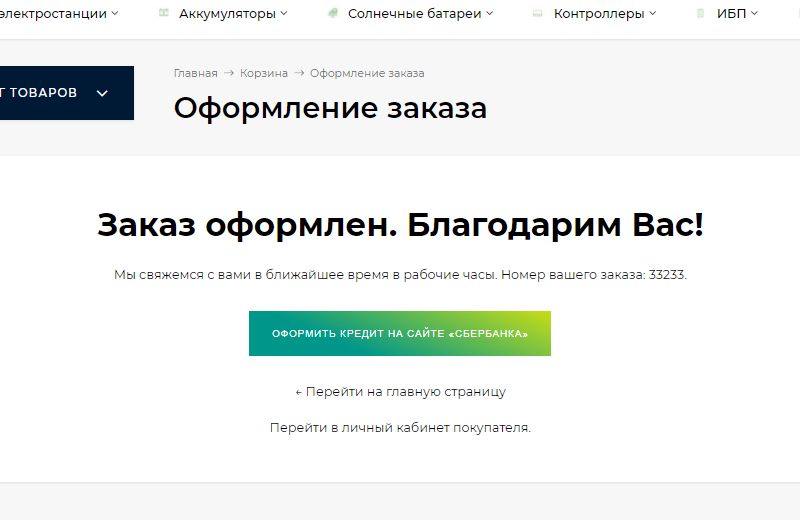Click Оформление заказа breadcrumb

367,73
